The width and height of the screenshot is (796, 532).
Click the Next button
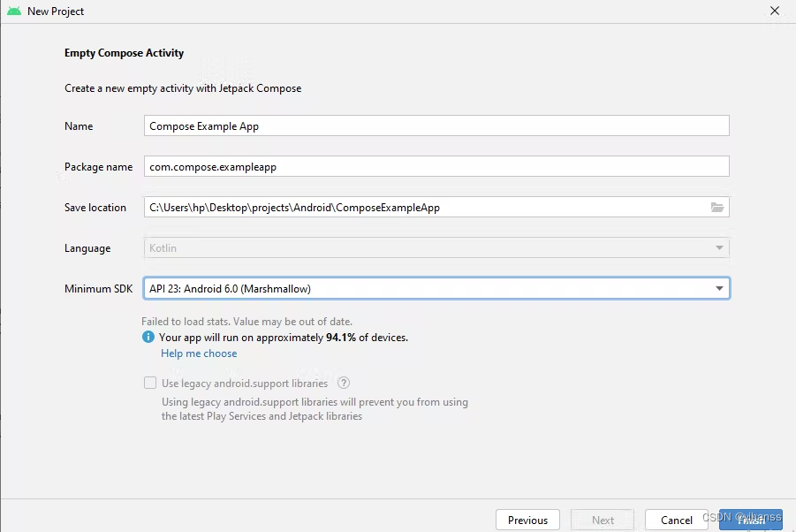pyautogui.click(x=603, y=520)
